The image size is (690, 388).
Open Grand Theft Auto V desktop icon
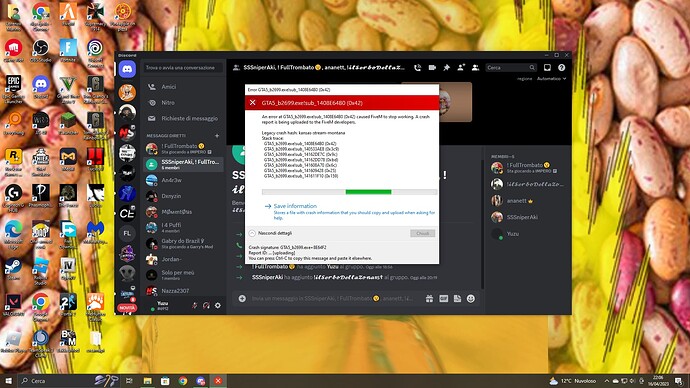tap(68, 89)
